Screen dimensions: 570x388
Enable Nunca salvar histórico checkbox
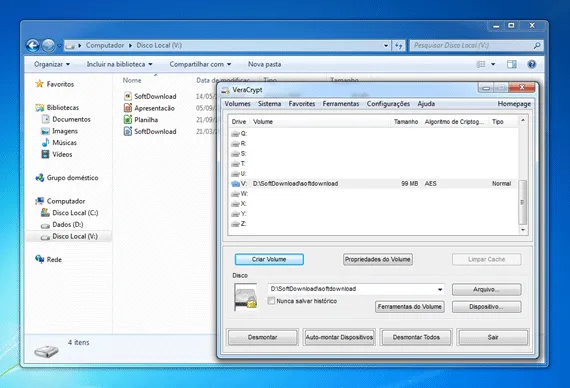coord(271,301)
